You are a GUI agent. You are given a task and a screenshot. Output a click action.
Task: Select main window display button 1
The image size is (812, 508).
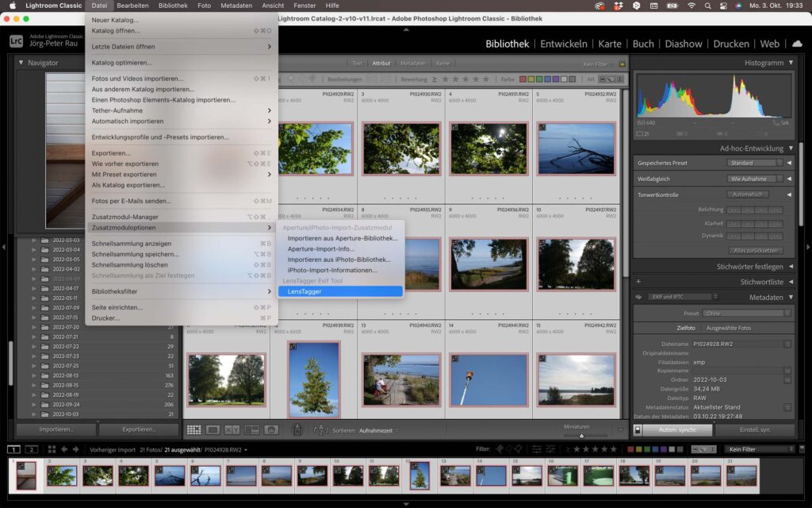point(13,449)
